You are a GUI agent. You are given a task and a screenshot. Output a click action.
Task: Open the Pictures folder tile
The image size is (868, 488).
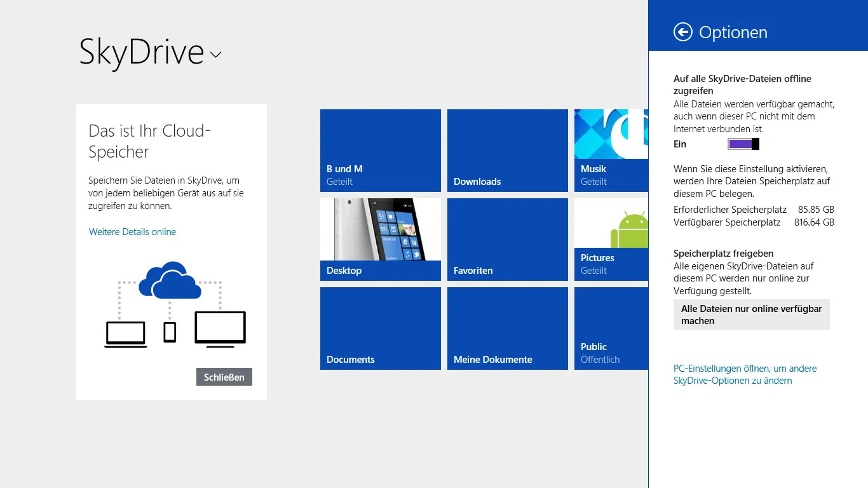click(611, 240)
